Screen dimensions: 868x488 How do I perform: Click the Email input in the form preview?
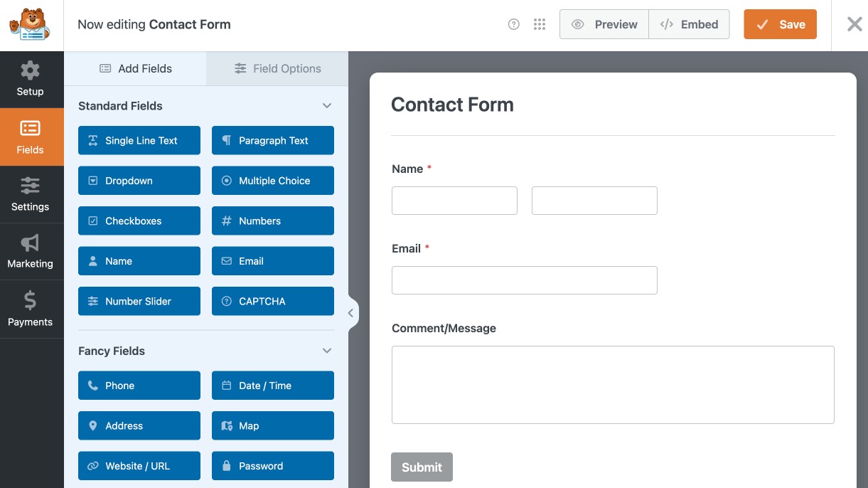[x=524, y=280]
